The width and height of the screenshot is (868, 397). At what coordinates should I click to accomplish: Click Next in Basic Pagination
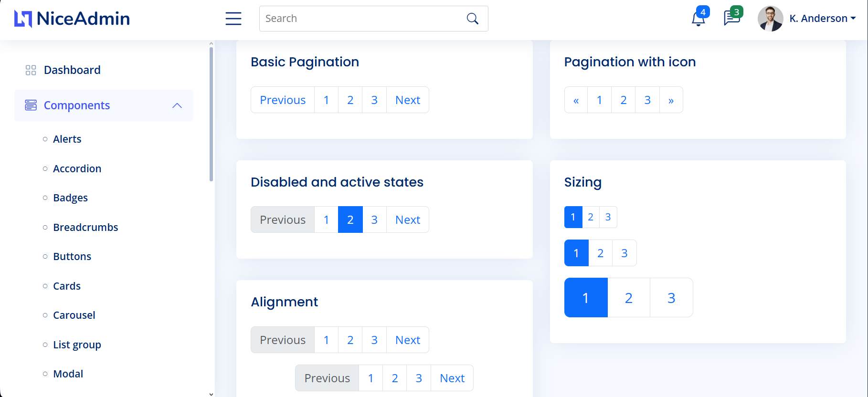408,100
